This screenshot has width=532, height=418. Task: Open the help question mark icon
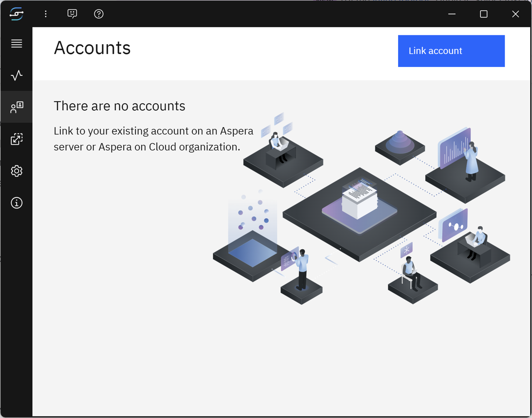pyautogui.click(x=99, y=14)
